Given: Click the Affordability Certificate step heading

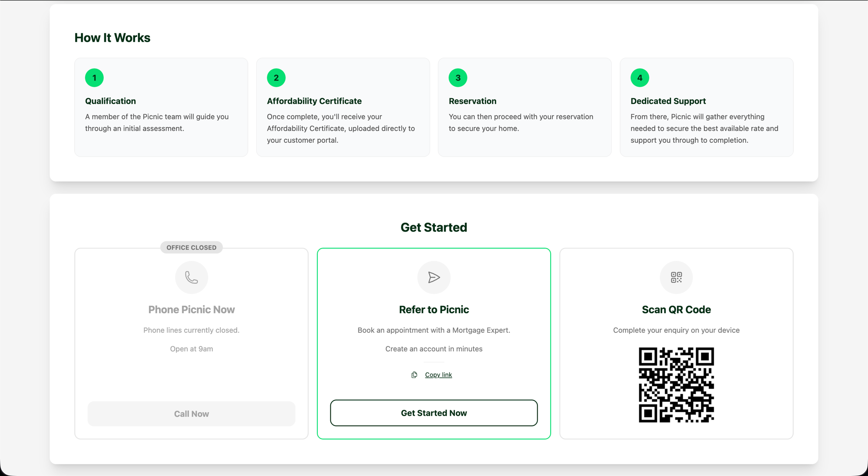Looking at the screenshot, I should 314,101.
